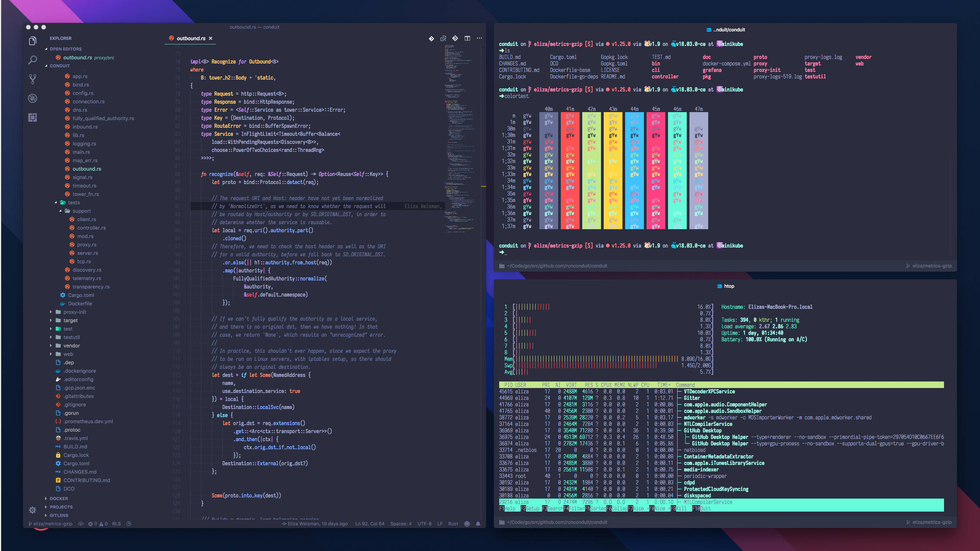This screenshot has height=551, width=980.
Task: Open the Source Control view
Action: (33, 79)
